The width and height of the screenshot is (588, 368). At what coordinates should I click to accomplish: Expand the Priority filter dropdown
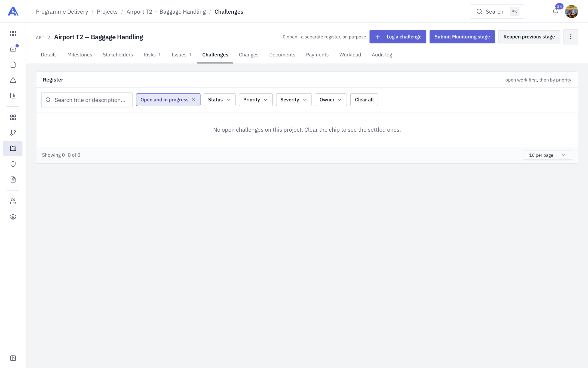pyautogui.click(x=256, y=100)
